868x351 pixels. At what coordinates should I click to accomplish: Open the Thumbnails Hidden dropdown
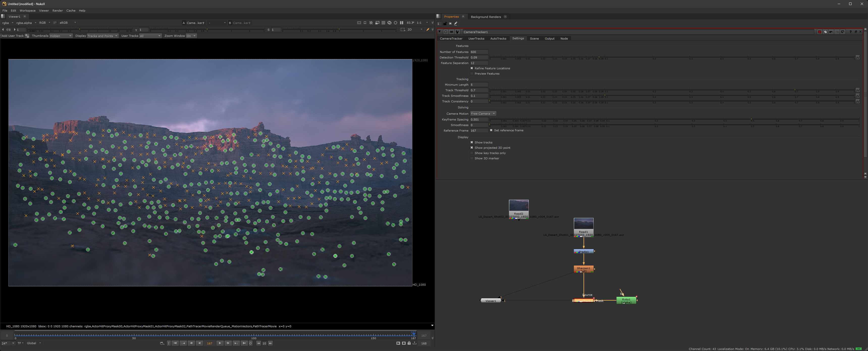[x=61, y=36]
